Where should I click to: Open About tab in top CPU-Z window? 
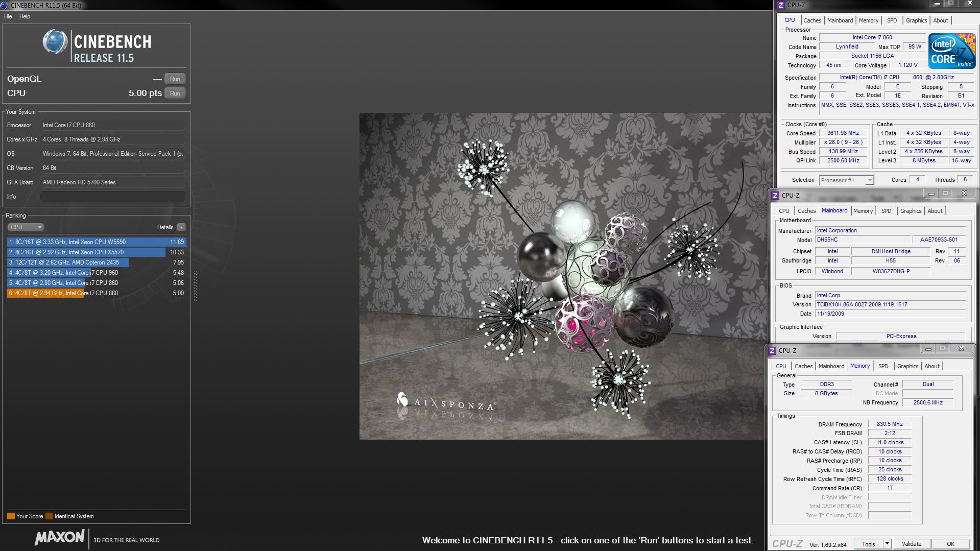[x=941, y=20]
